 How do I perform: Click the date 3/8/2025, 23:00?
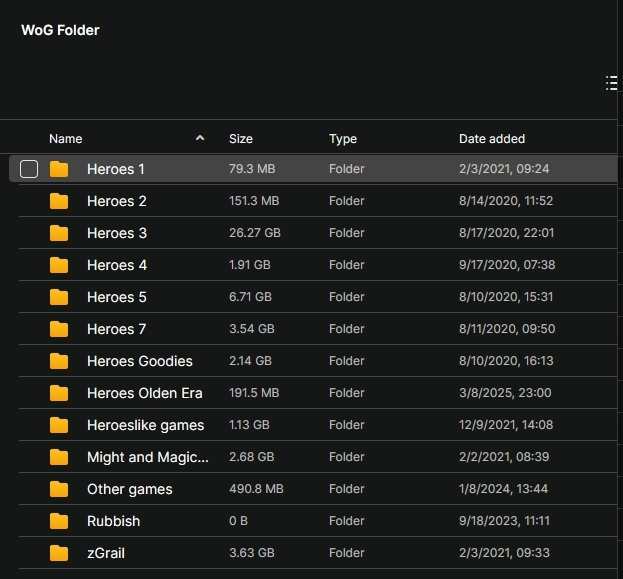(505, 393)
